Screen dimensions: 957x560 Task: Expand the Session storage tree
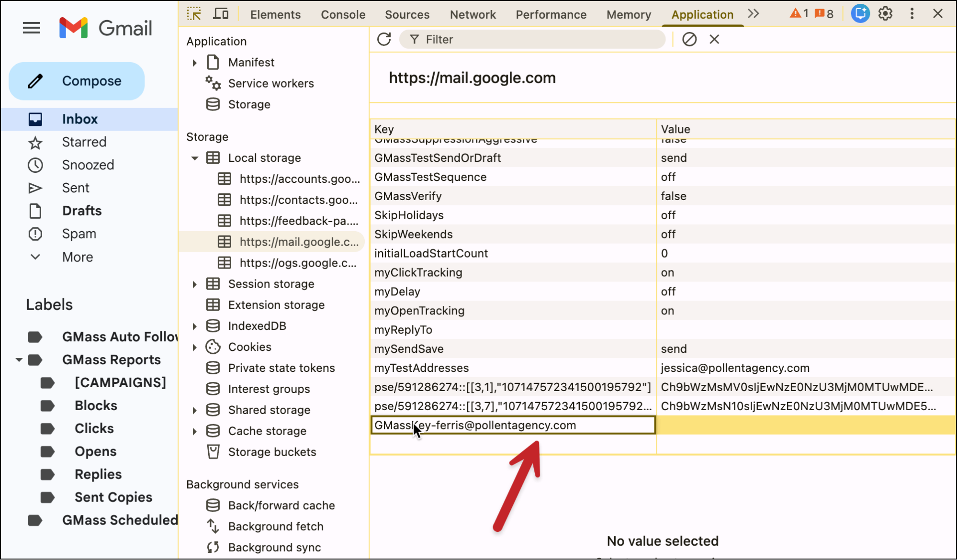point(195,284)
